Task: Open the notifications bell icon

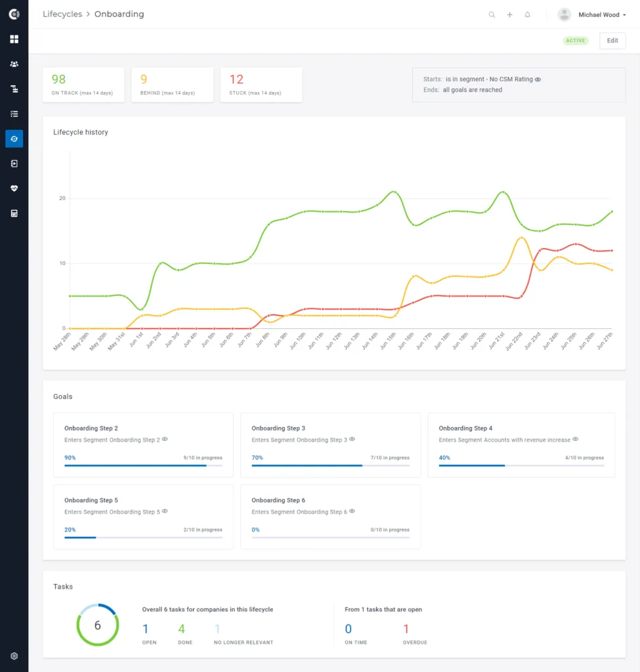Action: pyautogui.click(x=528, y=14)
